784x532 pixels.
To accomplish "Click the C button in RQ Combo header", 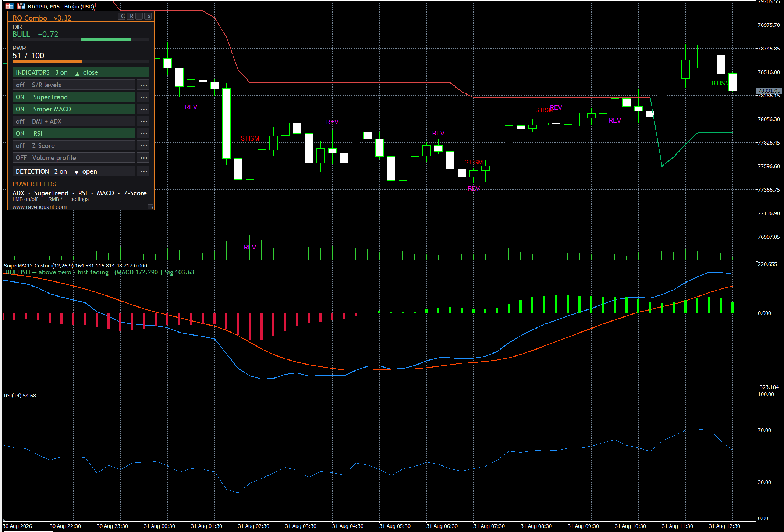I will pos(123,16).
